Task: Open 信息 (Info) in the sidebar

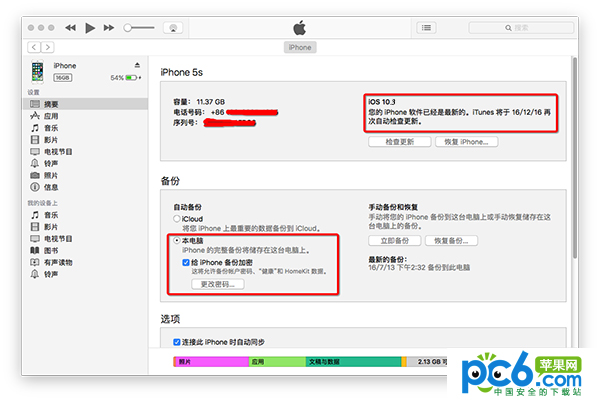Action: (51, 187)
